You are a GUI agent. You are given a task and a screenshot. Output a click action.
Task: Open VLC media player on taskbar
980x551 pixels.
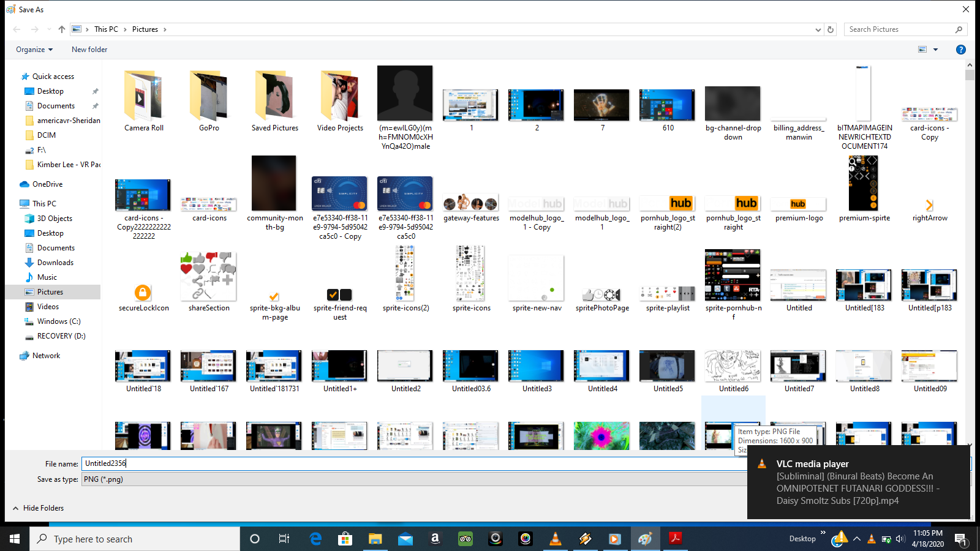(x=556, y=539)
